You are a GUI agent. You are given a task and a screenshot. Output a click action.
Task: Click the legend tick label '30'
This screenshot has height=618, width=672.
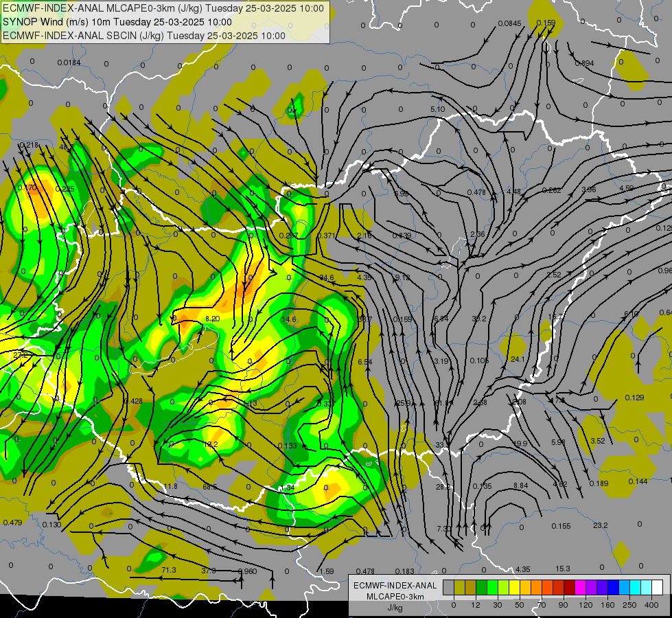(498, 605)
